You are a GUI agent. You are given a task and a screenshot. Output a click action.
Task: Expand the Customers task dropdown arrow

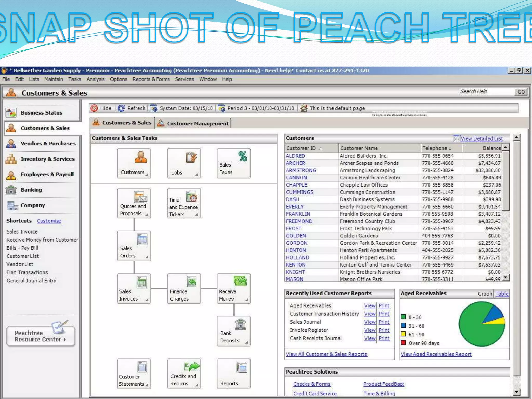click(x=147, y=175)
